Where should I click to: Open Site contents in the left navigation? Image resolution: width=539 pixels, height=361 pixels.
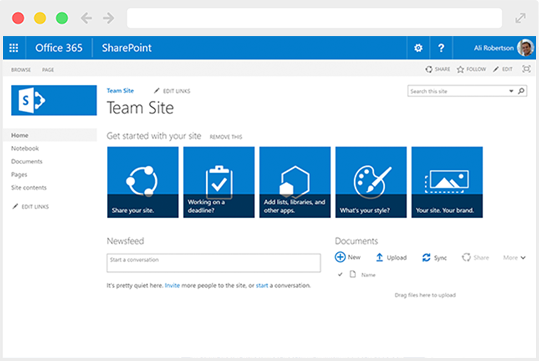coord(29,187)
